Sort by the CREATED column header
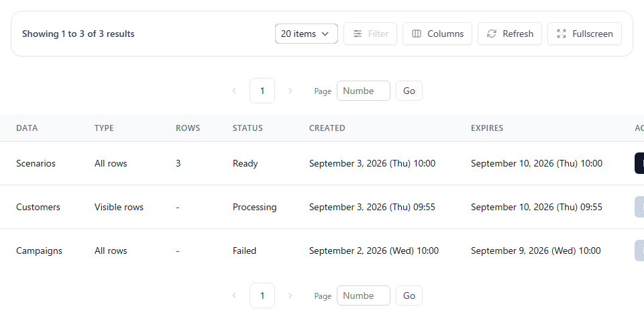644x319 pixels. tap(327, 128)
